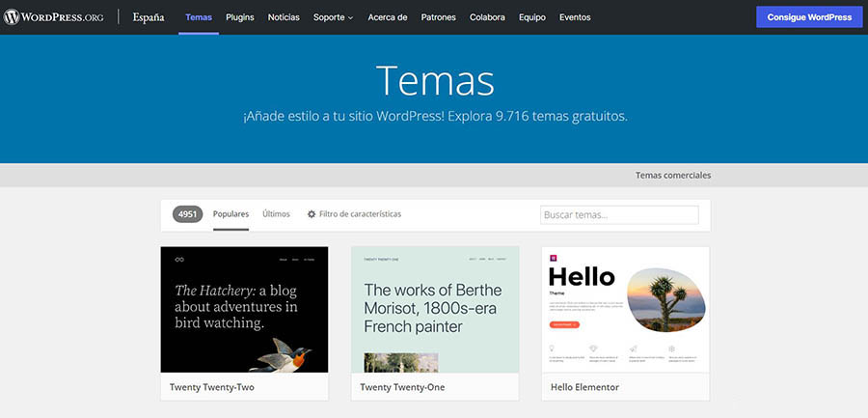The width and height of the screenshot is (868, 418).
Task: Switch to the Últimos tab
Action: click(276, 214)
